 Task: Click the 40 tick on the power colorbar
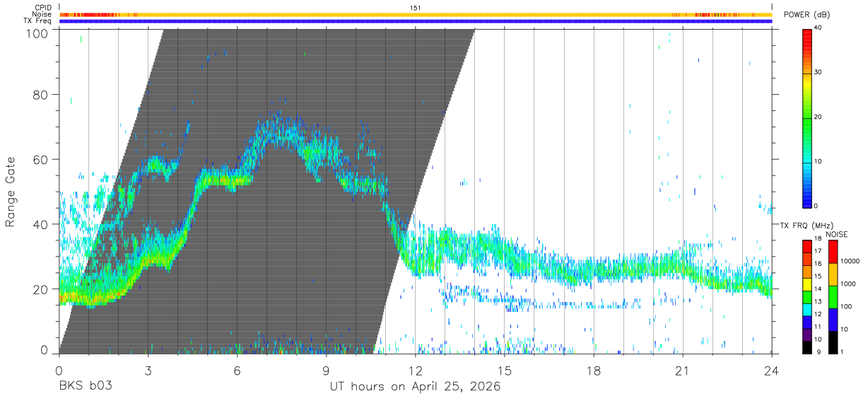click(818, 28)
